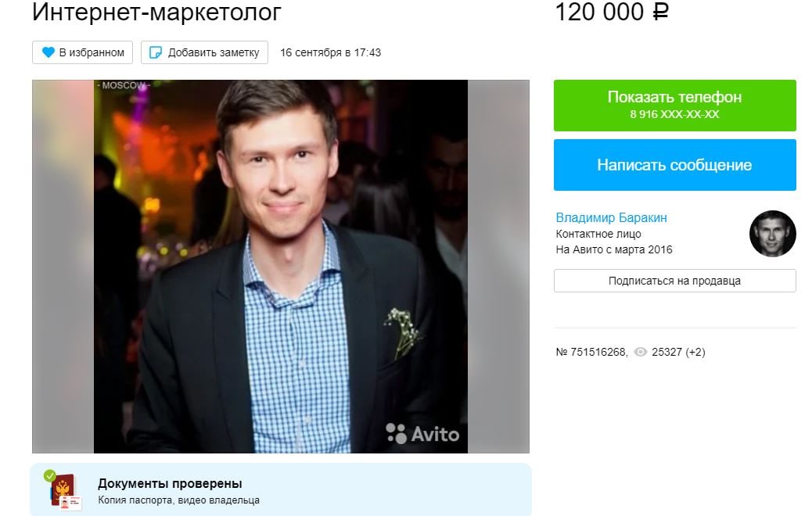Screen dimensions: 812x516
Task: Click the green checkmark verification badge
Action: click(x=50, y=475)
